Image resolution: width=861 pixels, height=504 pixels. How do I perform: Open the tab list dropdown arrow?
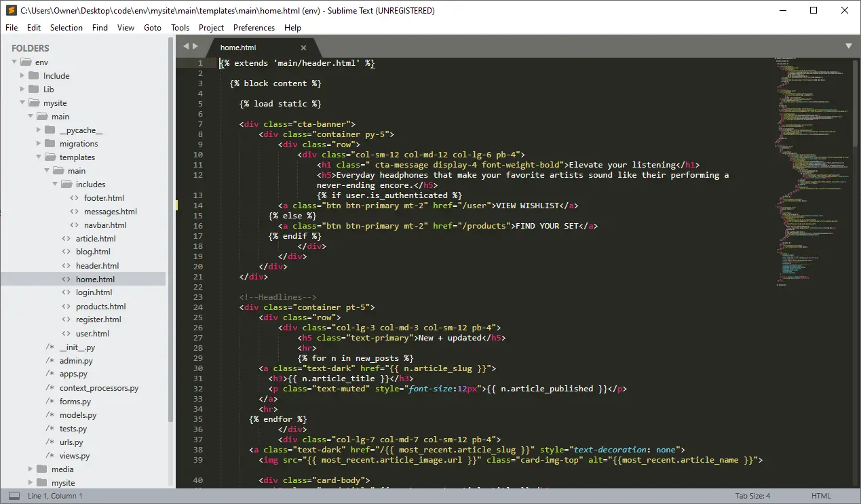tap(848, 46)
